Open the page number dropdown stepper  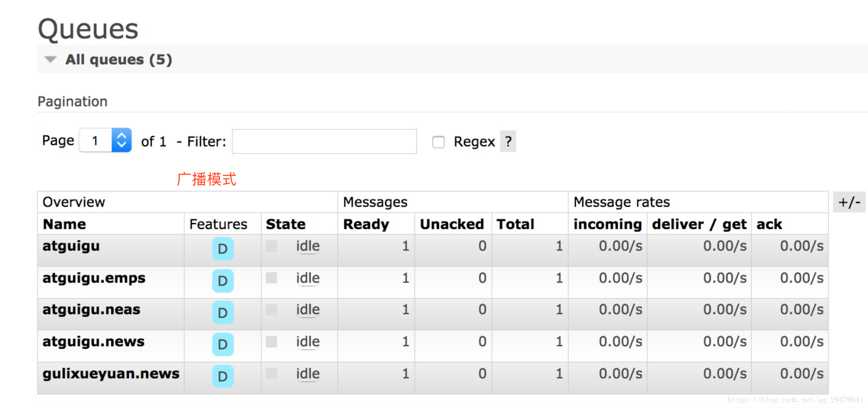121,140
